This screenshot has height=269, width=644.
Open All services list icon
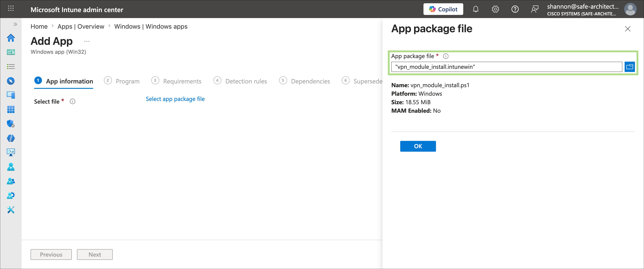[x=11, y=67]
